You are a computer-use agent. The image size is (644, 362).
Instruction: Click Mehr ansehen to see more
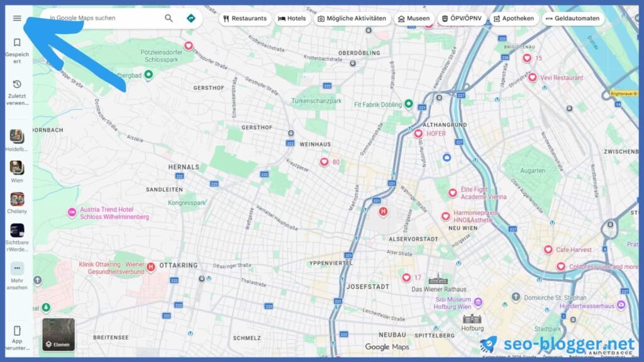coord(17,276)
